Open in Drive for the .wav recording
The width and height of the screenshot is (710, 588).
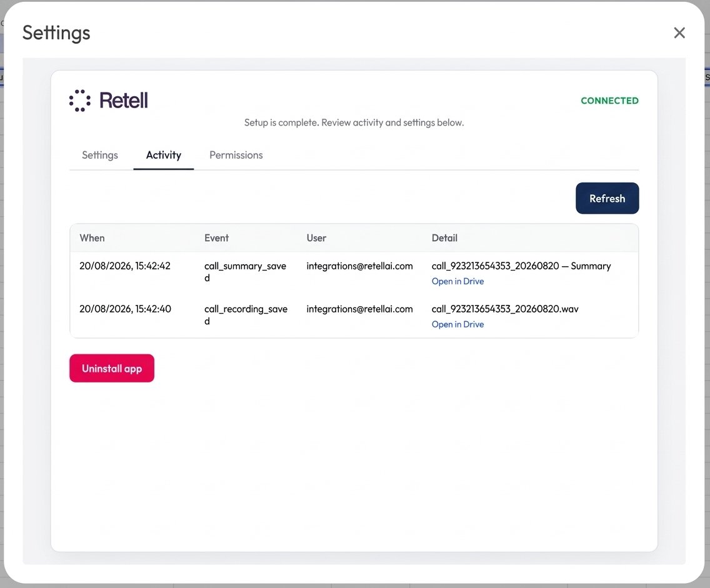[457, 324]
